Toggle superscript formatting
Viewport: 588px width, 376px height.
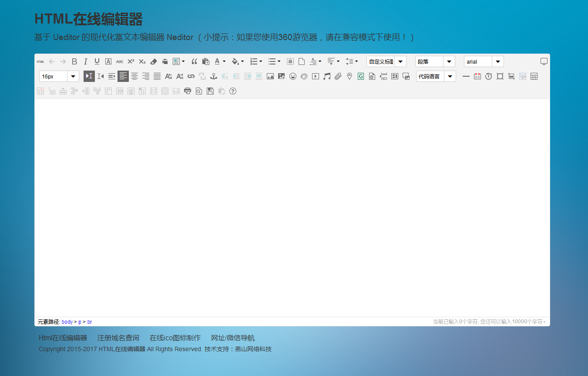point(131,61)
